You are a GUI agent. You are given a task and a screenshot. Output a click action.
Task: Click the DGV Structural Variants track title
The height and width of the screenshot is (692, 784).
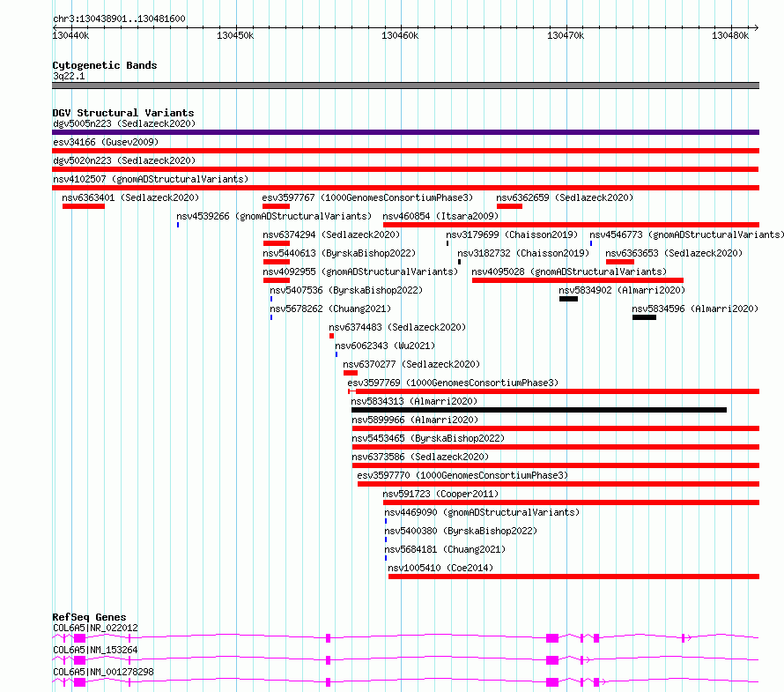(123, 113)
